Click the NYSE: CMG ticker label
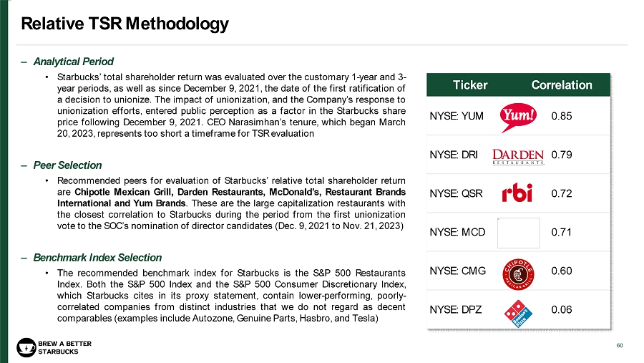644x363 pixels. click(x=457, y=271)
